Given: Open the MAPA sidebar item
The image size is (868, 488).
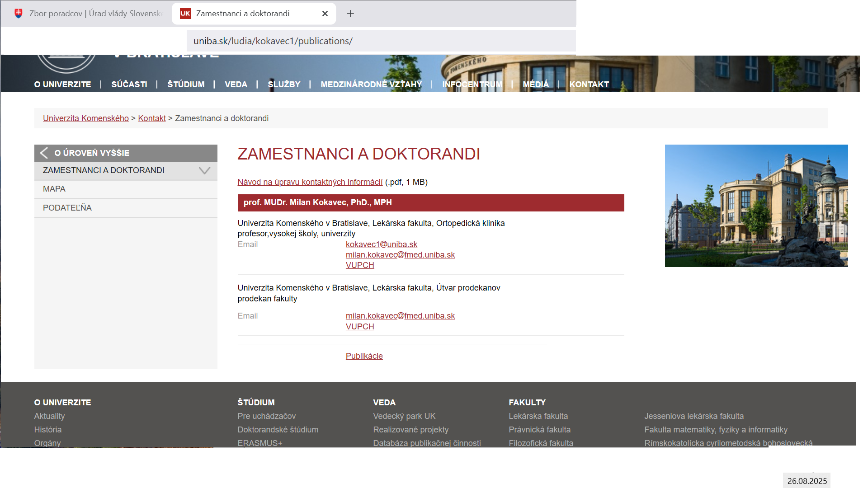Looking at the screenshot, I should click(x=126, y=189).
